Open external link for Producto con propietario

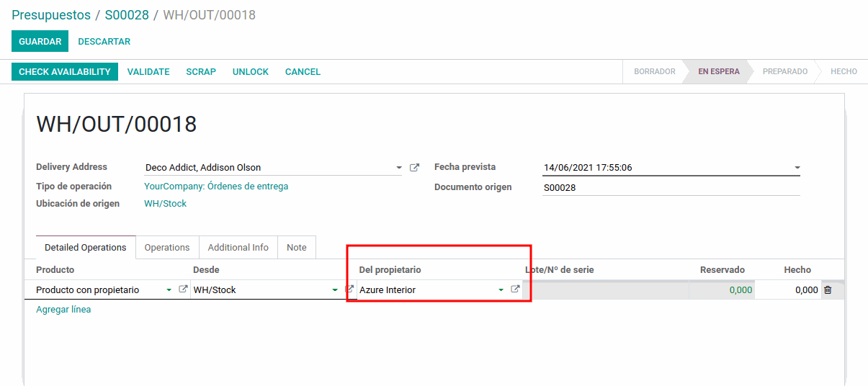[183, 289]
